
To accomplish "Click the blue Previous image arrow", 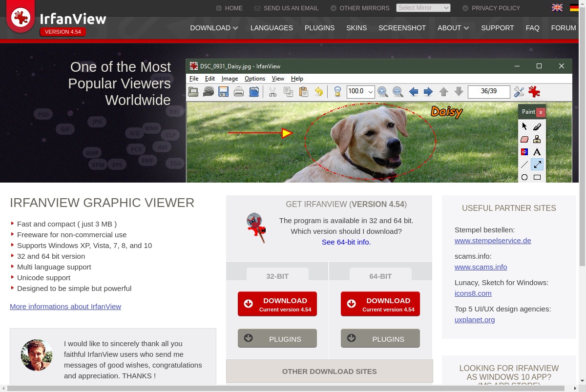I will [x=414, y=92].
